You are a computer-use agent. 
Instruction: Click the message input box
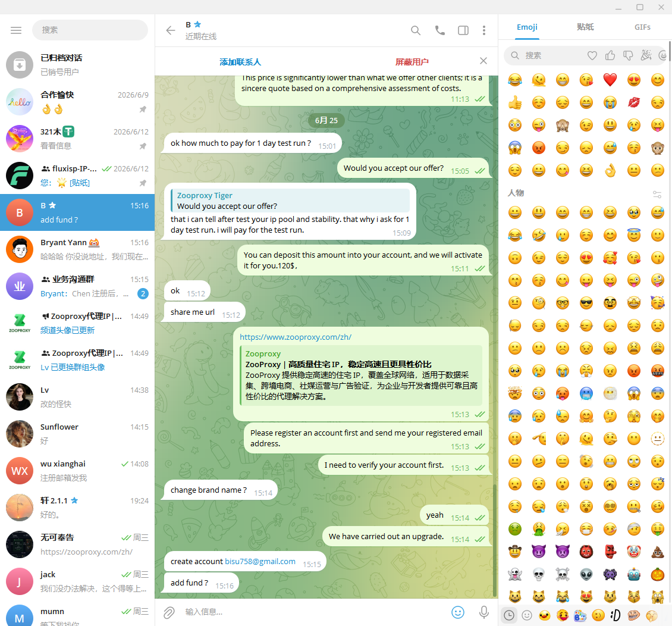tap(315, 612)
